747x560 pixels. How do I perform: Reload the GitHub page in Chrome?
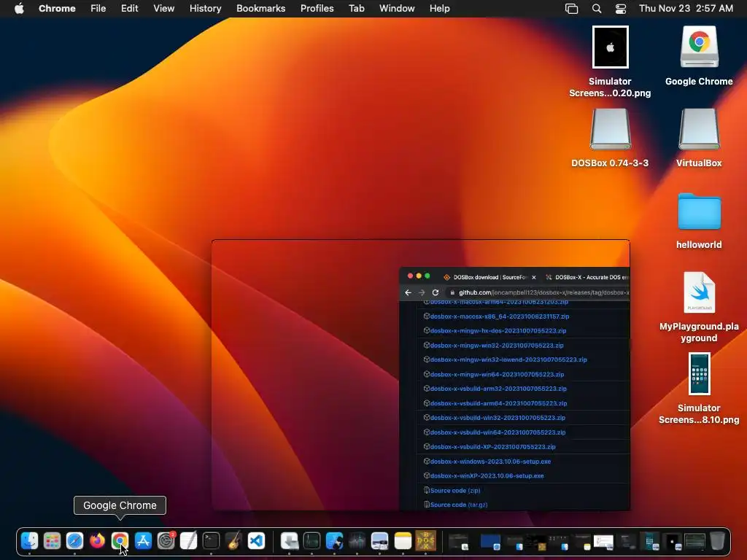tap(435, 292)
